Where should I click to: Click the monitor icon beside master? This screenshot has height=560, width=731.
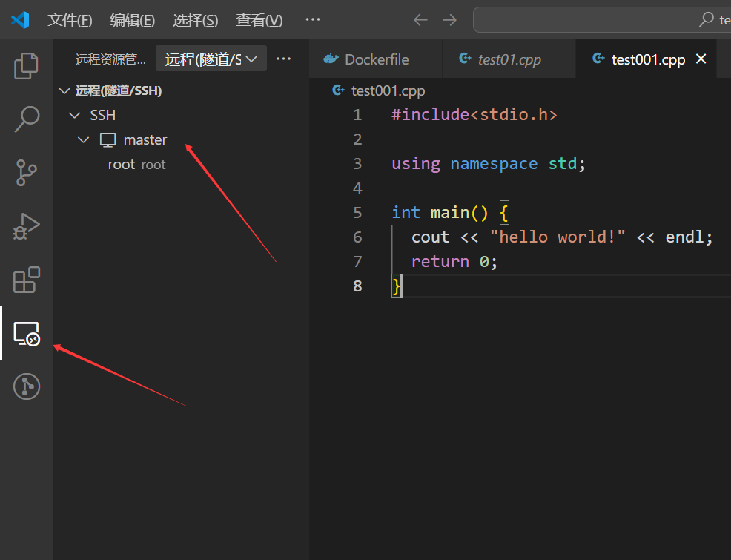[107, 140]
